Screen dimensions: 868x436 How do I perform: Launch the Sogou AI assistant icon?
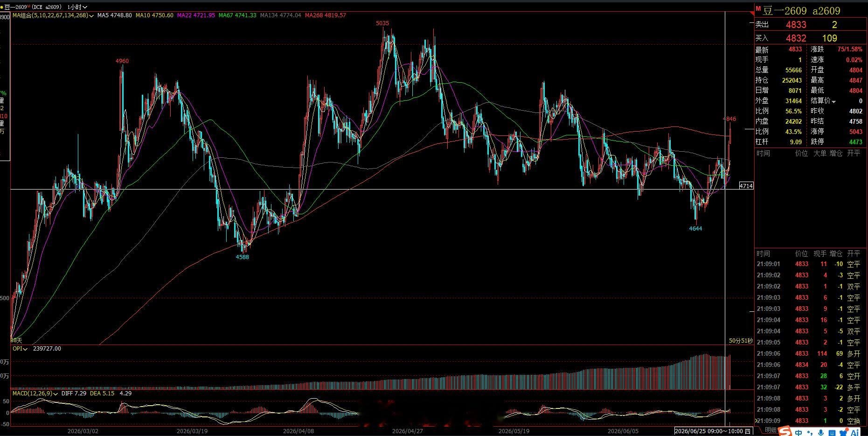(x=854, y=432)
